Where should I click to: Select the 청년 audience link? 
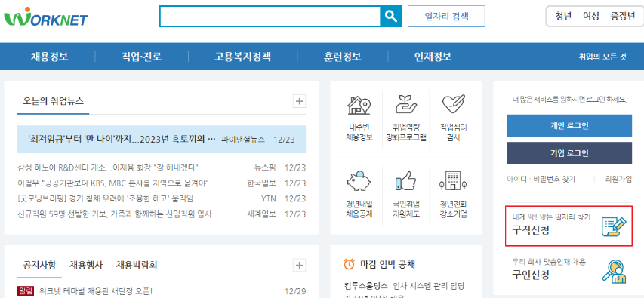click(x=563, y=16)
